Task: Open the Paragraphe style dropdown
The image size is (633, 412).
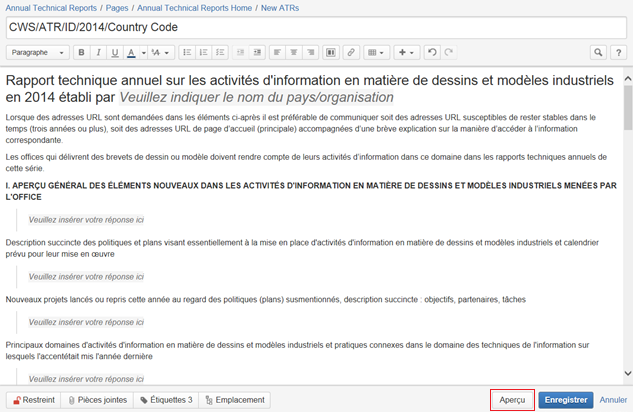Action: click(38, 52)
